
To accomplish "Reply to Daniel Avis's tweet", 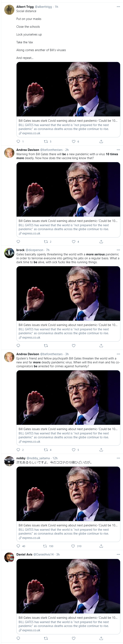I will pos(18,638).
